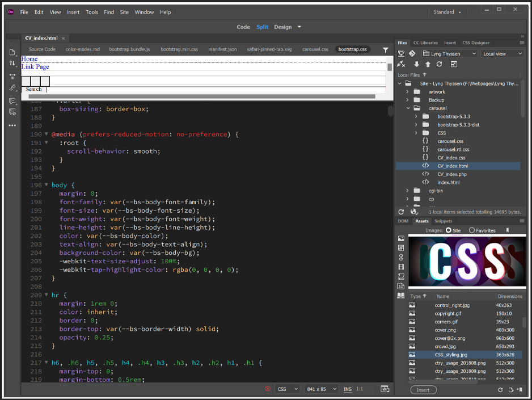This screenshot has height=400, width=532.
Task: Click the Get files down-arrow in Files panel
Action: tap(416, 64)
